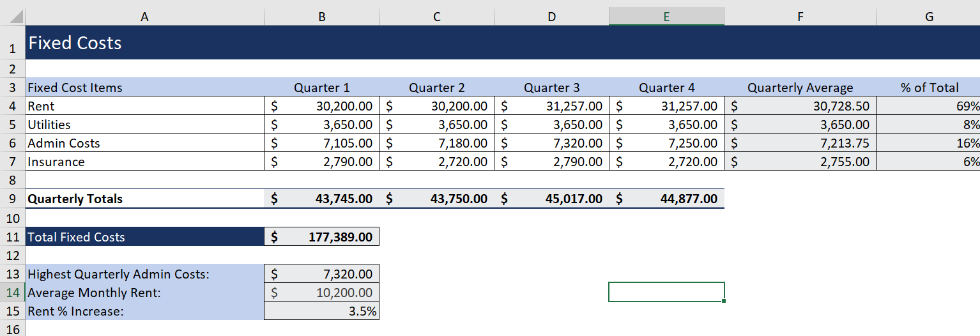Select Quarter 1 total 43,745.00
980x336 pixels.
(x=321, y=199)
